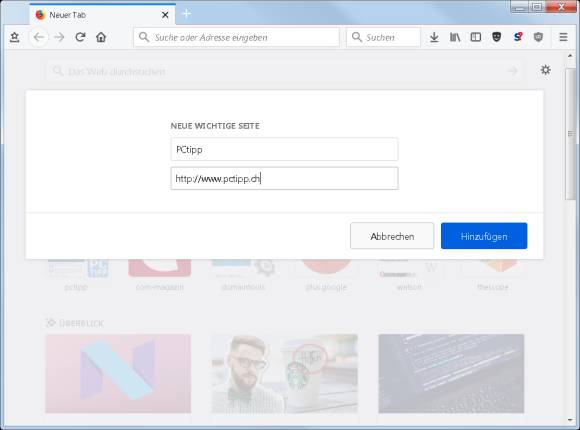Image resolution: width=580 pixels, height=430 pixels.
Task: Click the address bar input field
Action: (236, 37)
